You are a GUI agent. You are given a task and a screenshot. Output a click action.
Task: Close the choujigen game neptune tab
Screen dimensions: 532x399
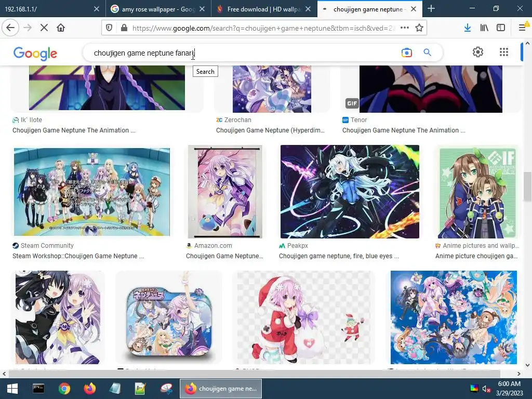click(414, 9)
